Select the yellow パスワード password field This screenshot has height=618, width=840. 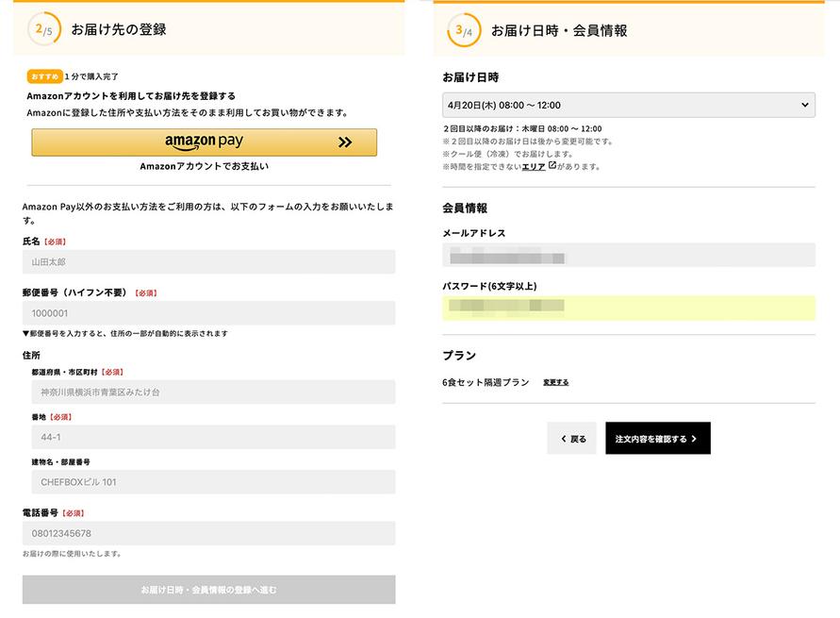(628, 308)
